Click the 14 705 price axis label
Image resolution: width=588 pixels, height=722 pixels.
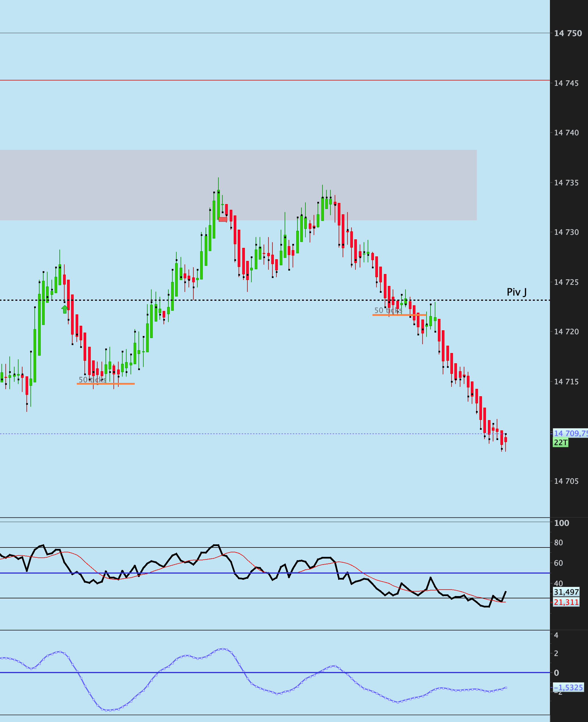(x=566, y=481)
